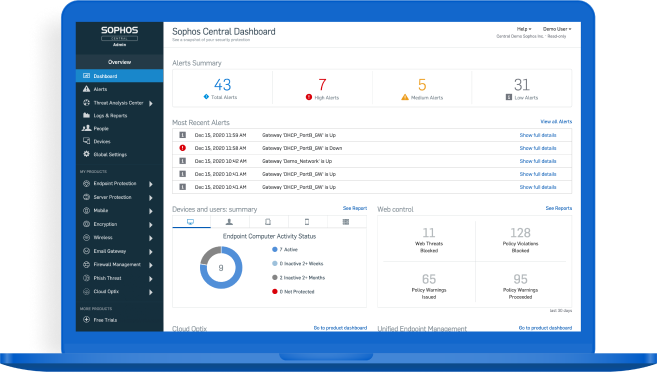Image resolution: width=657 pixels, height=378 pixels.
Task: Click the Devices icon in sidebar
Action: [86, 141]
